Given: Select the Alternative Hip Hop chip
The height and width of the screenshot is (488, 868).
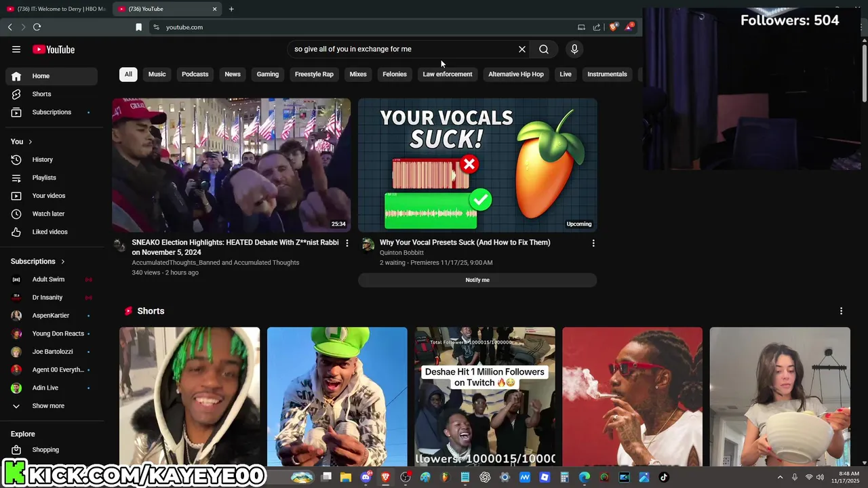Looking at the screenshot, I should [516, 74].
